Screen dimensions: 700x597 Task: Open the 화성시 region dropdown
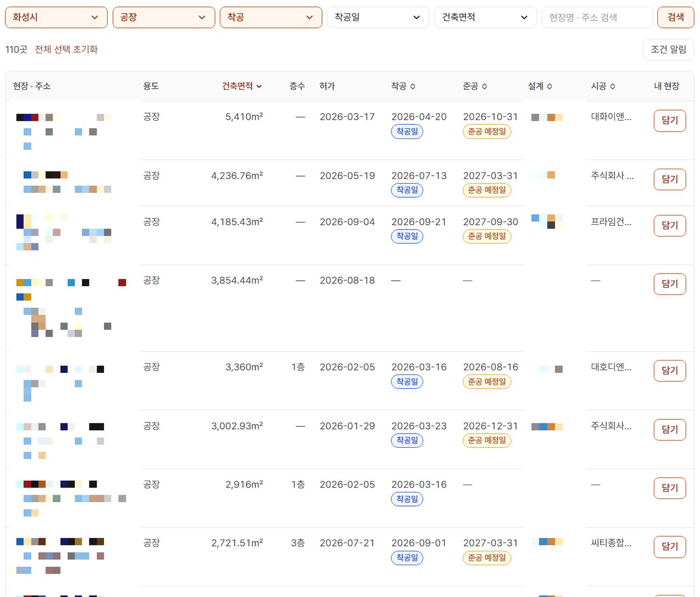coord(56,17)
